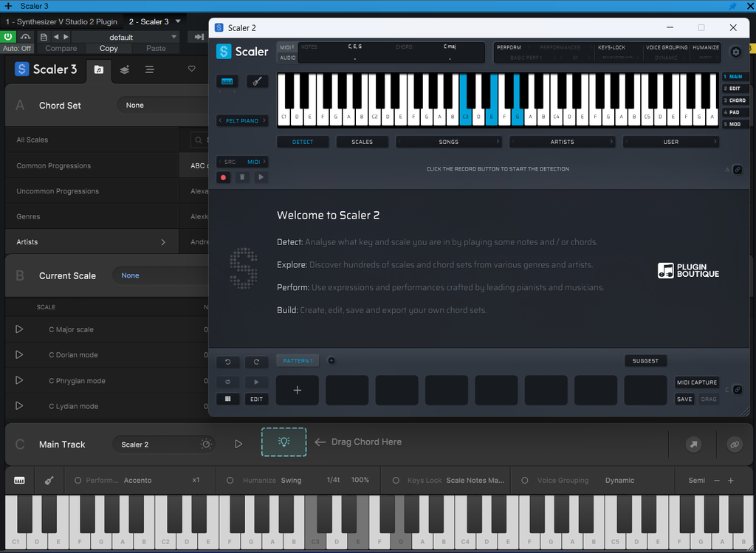Viewport: 756px width, 553px height.
Task: Play Pattern 1 chords in Scaler 2
Action: [x=256, y=382]
